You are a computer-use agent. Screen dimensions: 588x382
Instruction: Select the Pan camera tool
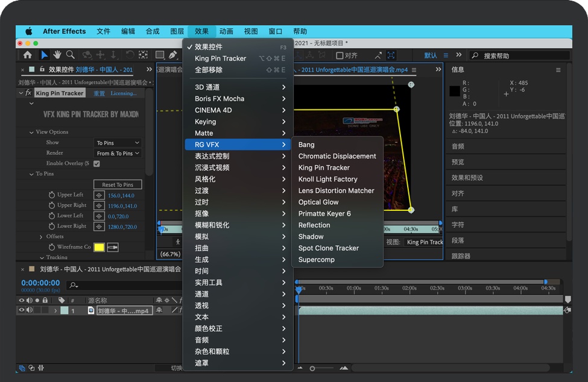[100, 55]
